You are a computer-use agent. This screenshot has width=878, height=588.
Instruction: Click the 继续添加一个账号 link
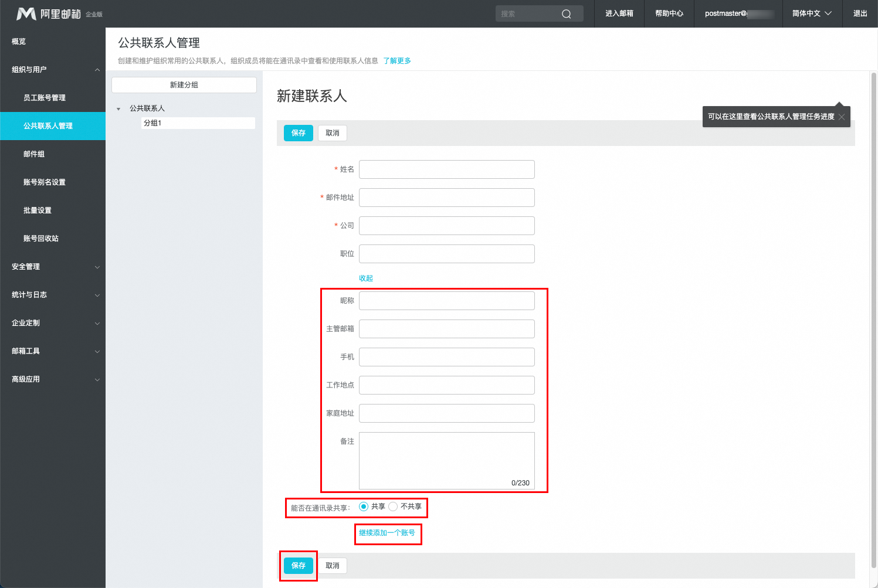[387, 533]
